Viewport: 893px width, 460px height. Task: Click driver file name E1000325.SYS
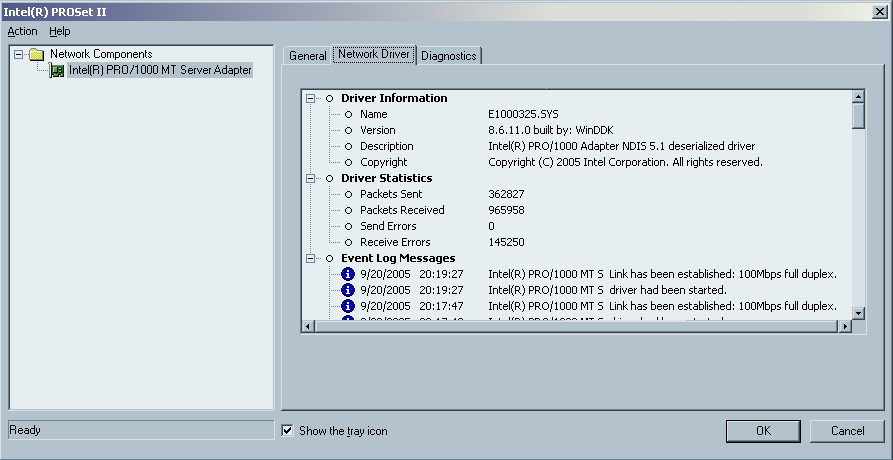[x=523, y=114]
